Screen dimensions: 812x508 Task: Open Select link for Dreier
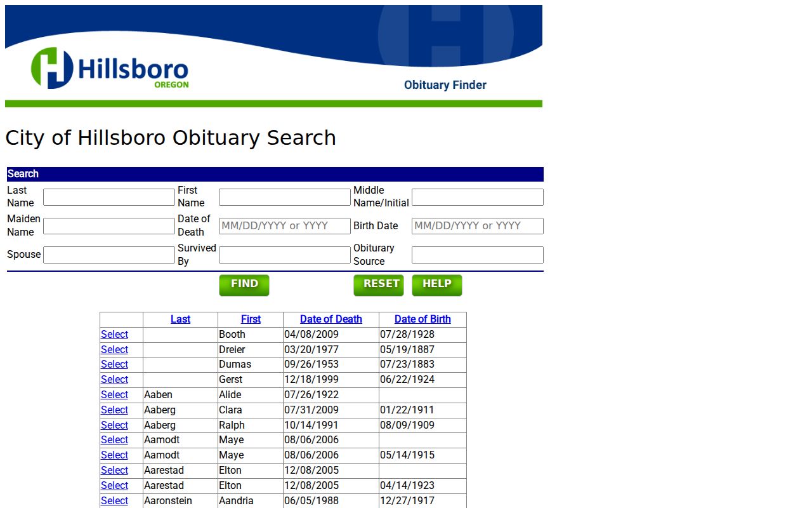(114, 350)
